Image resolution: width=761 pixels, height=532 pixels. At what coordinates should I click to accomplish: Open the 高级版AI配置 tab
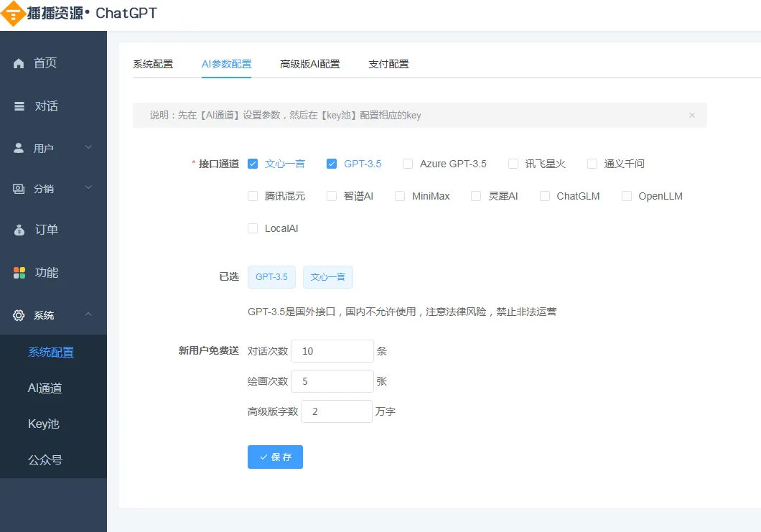(x=309, y=63)
